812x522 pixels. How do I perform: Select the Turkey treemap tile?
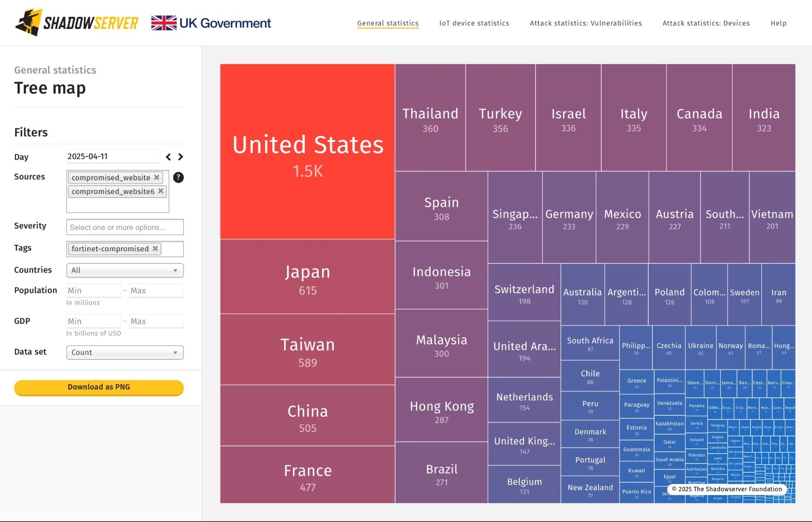500,118
